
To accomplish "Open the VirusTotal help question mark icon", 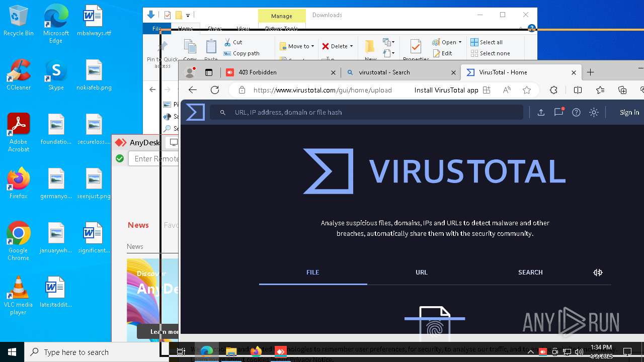I will 576,113.
